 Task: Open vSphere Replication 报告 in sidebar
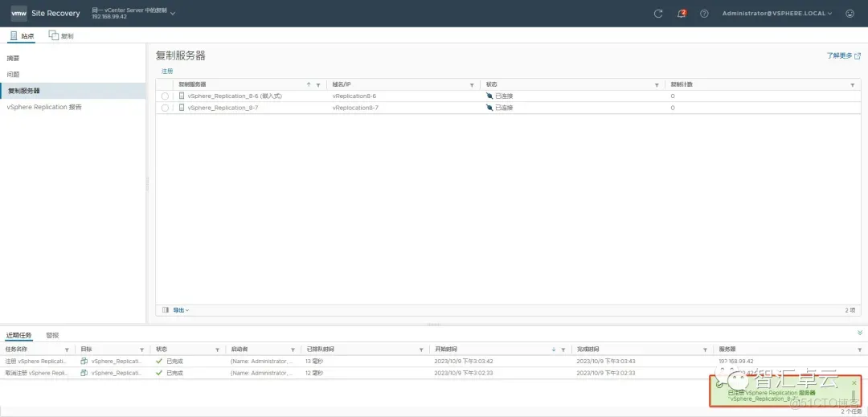[44, 107]
